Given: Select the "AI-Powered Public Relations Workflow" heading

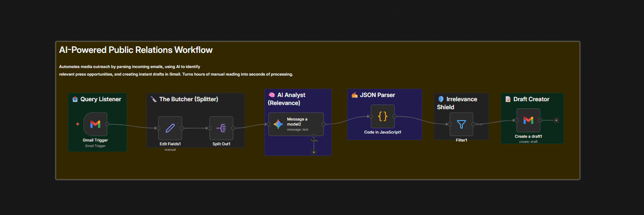Looking at the screenshot, I should pyautogui.click(x=136, y=50).
